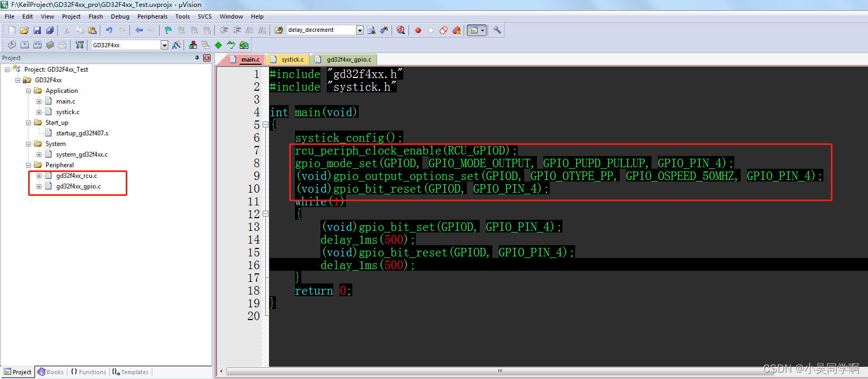Pin the Project panel
This screenshot has height=379, width=868.
(197, 58)
